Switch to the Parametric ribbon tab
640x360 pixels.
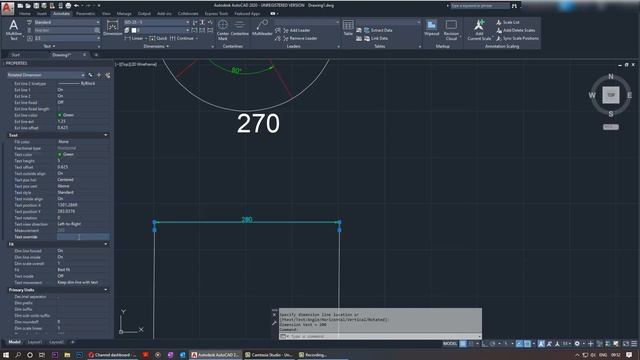(x=85, y=13)
